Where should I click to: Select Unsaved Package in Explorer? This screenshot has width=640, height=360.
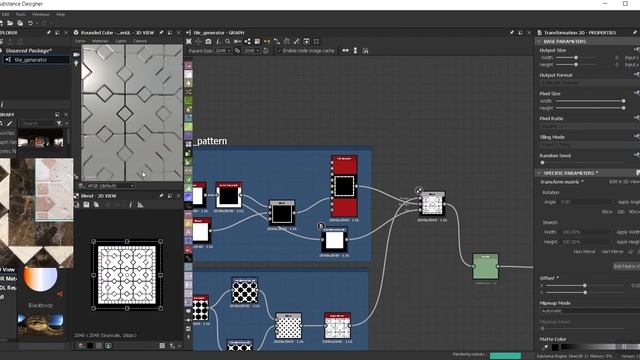[29, 51]
